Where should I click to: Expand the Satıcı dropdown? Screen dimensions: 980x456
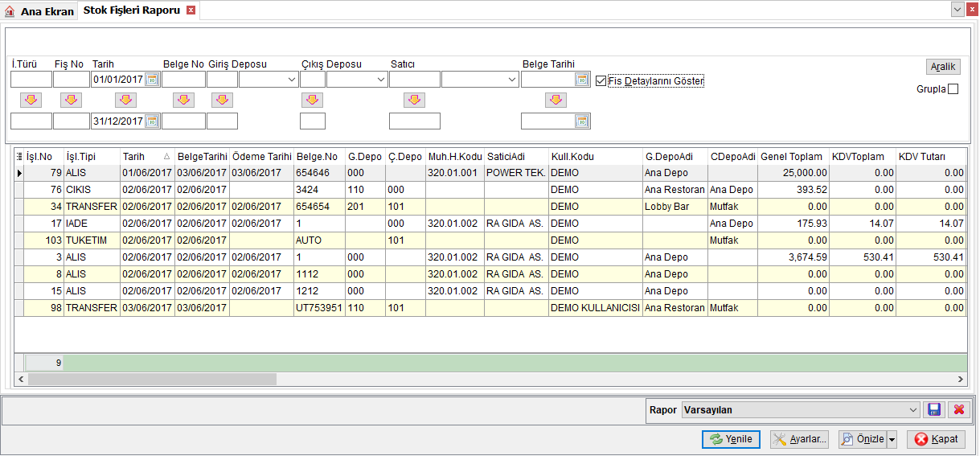tap(511, 79)
